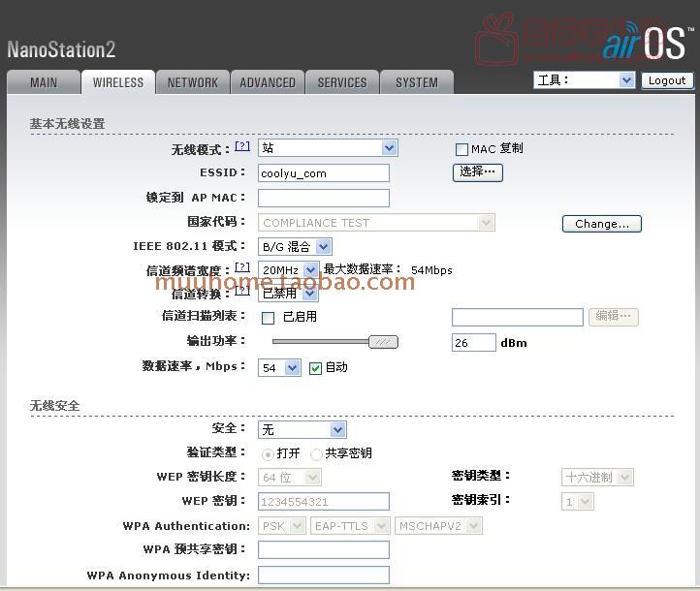Image resolution: width=700 pixels, height=591 pixels.
Task: Open the help link next to 信道频谱宽度
Action: [242, 267]
